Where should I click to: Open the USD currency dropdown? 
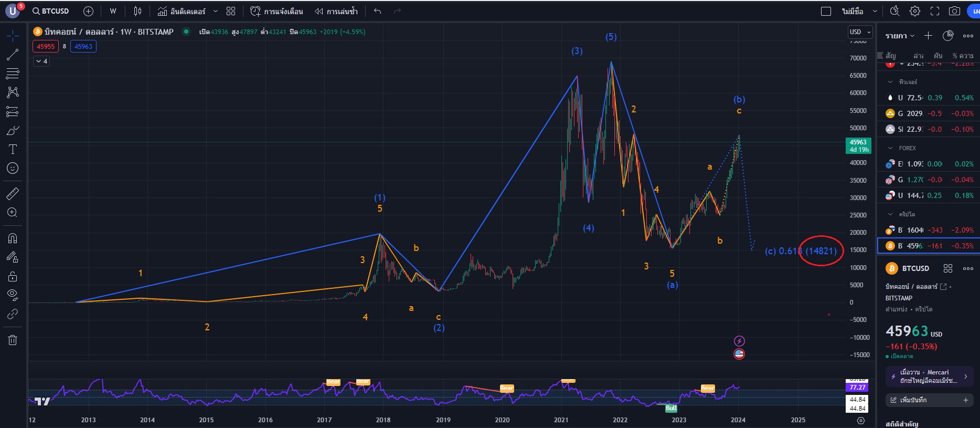pos(860,32)
